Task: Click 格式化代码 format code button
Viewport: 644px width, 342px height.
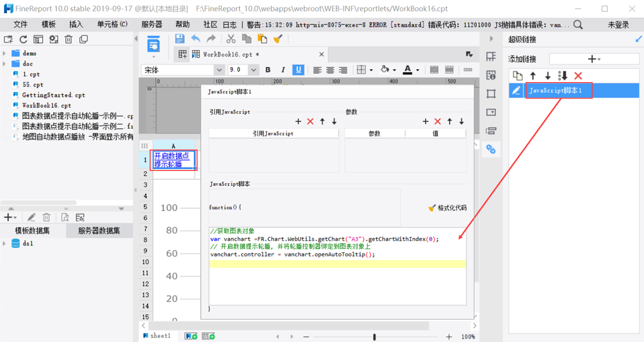Action: tap(447, 208)
